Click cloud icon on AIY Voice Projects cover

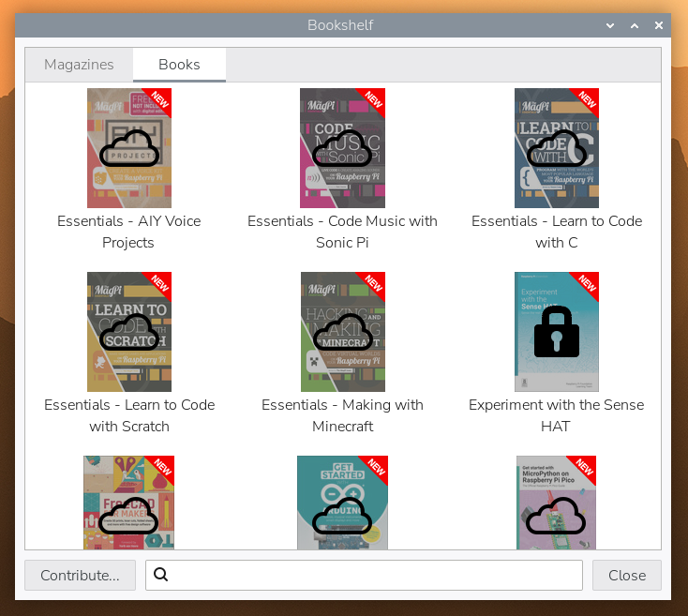129,148
